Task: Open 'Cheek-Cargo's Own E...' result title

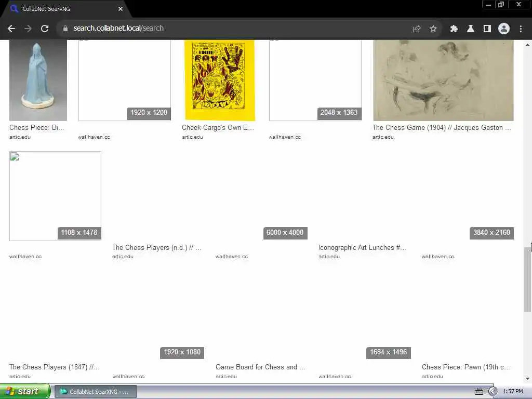Action: [218, 128]
